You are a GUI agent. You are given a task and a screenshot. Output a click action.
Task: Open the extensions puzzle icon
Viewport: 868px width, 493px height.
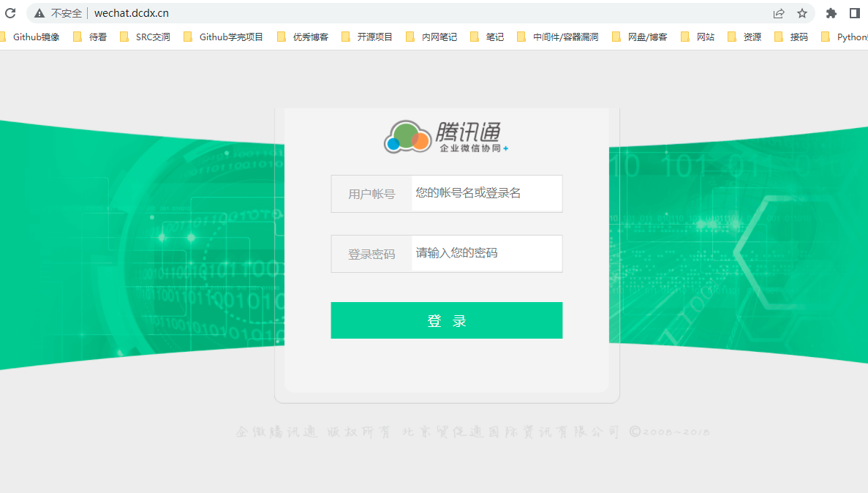point(831,13)
